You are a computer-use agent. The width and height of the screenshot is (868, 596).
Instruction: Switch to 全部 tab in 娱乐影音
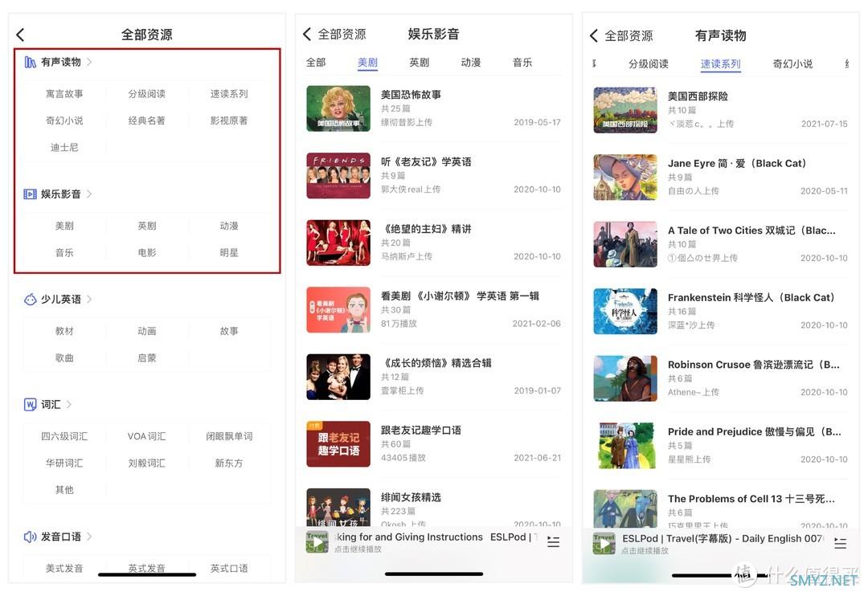click(316, 63)
